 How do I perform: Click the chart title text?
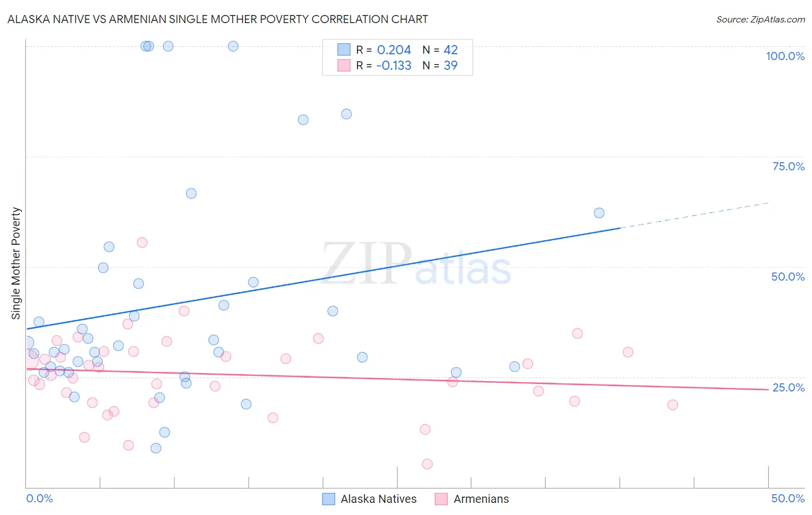(x=218, y=19)
